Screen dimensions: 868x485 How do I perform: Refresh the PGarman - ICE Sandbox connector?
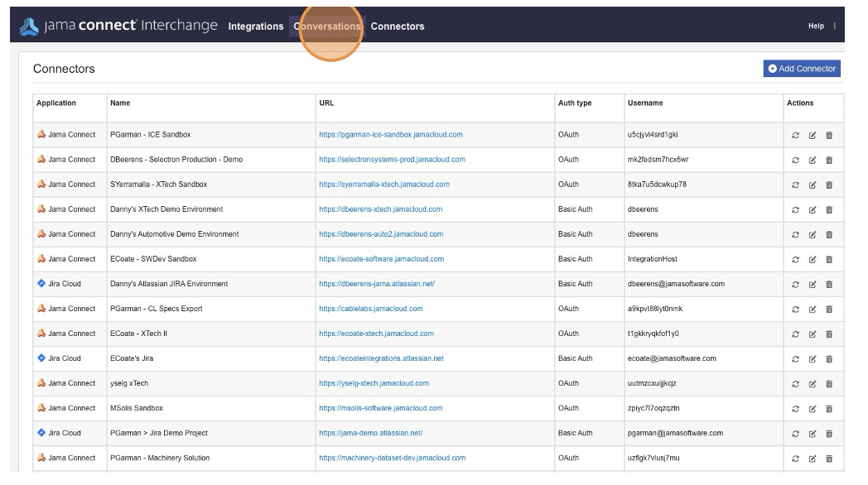click(795, 135)
